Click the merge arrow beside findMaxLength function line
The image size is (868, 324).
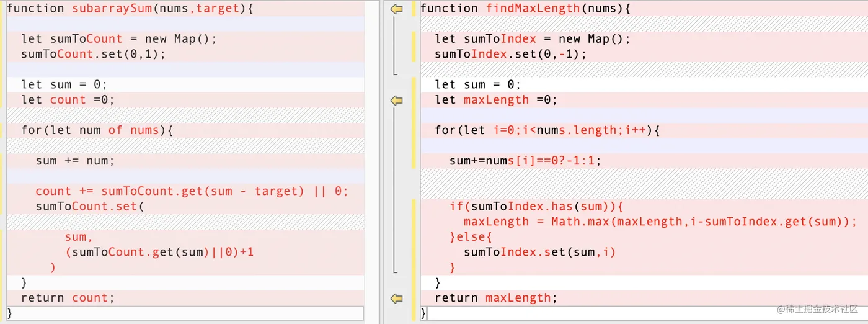[x=397, y=9]
